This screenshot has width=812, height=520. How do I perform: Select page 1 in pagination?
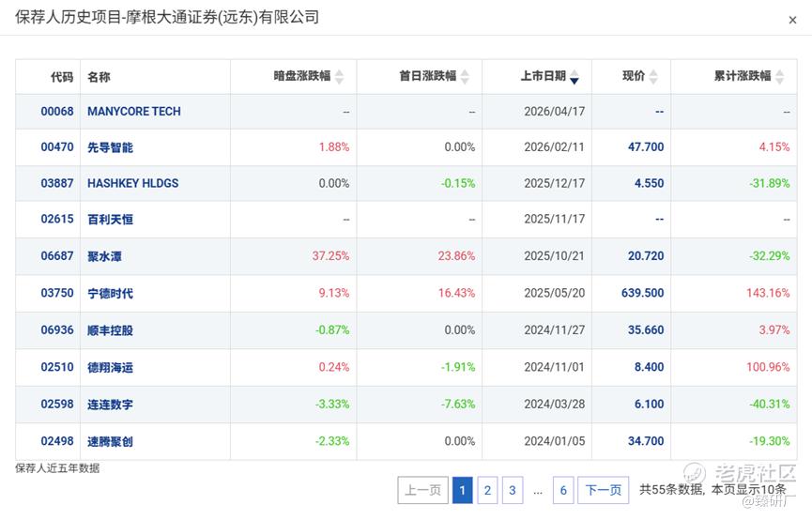463,490
